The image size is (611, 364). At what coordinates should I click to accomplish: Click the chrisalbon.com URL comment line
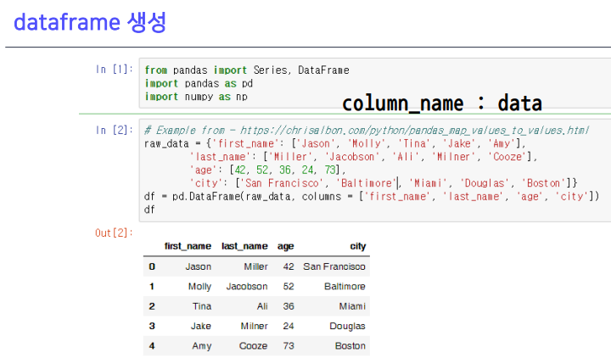point(367,130)
